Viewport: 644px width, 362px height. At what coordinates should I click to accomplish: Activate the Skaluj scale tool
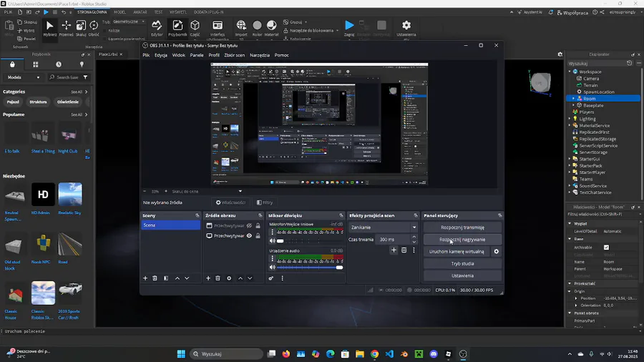81,29
